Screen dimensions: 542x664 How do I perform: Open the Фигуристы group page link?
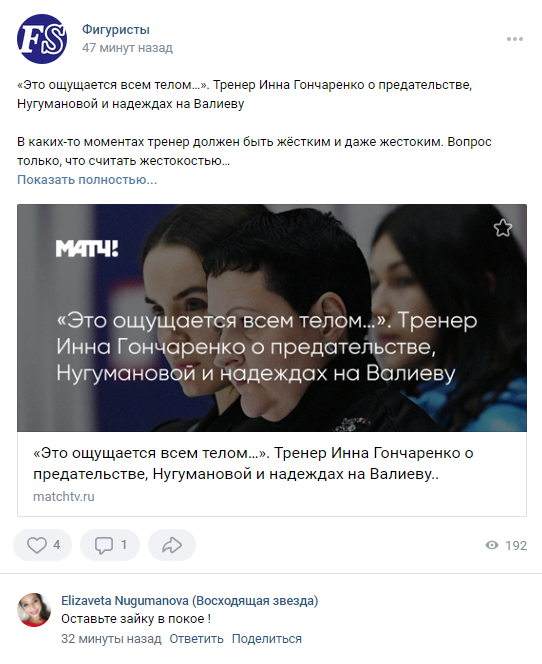click(x=116, y=30)
